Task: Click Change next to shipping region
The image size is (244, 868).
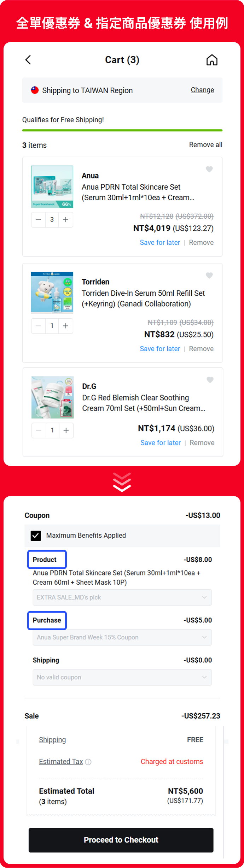Action: (202, 90)
